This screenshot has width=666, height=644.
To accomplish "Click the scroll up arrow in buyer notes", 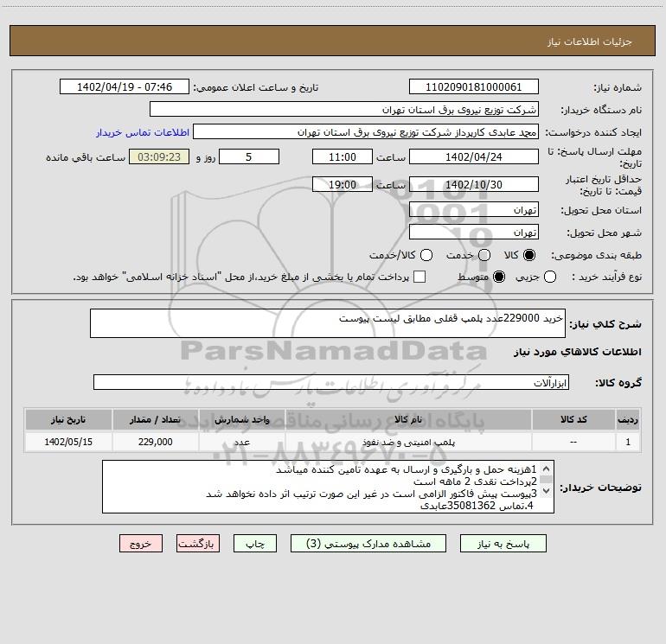I will tap(547, 469).
